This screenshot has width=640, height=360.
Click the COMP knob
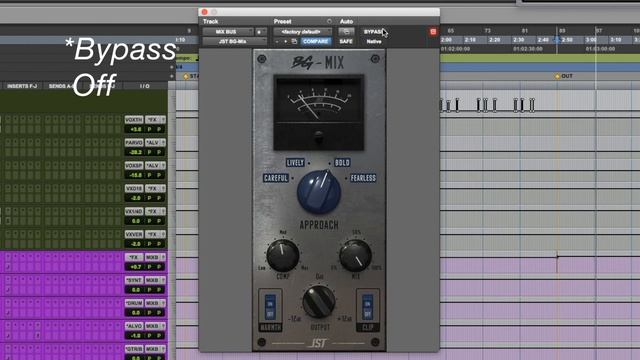(x=282, y=256)
